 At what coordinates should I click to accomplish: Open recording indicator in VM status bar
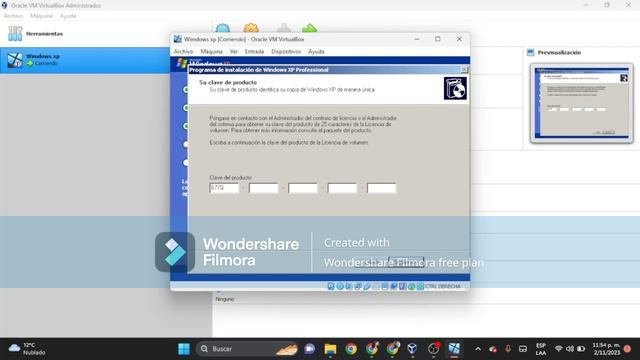click(394, 286)
